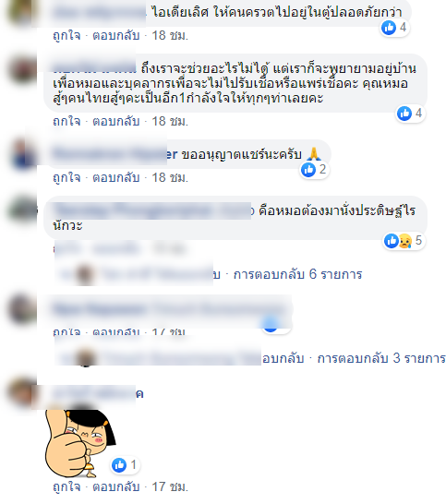Click ตอบกลับ under the share-permission comment
Image resolution: width=446 pixels, height=504 pixels.
(x=116, y=177)
